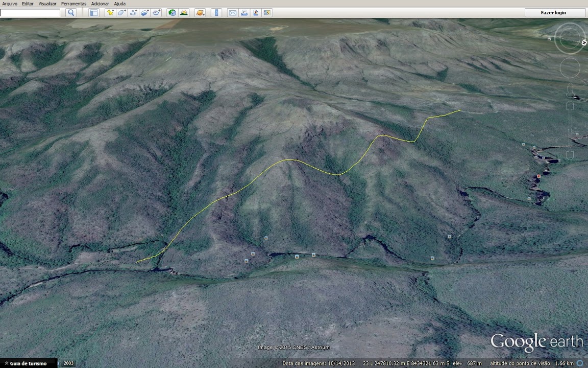
Task: Expand the Guia de turismo panel
Action: [x=28, y=363]
